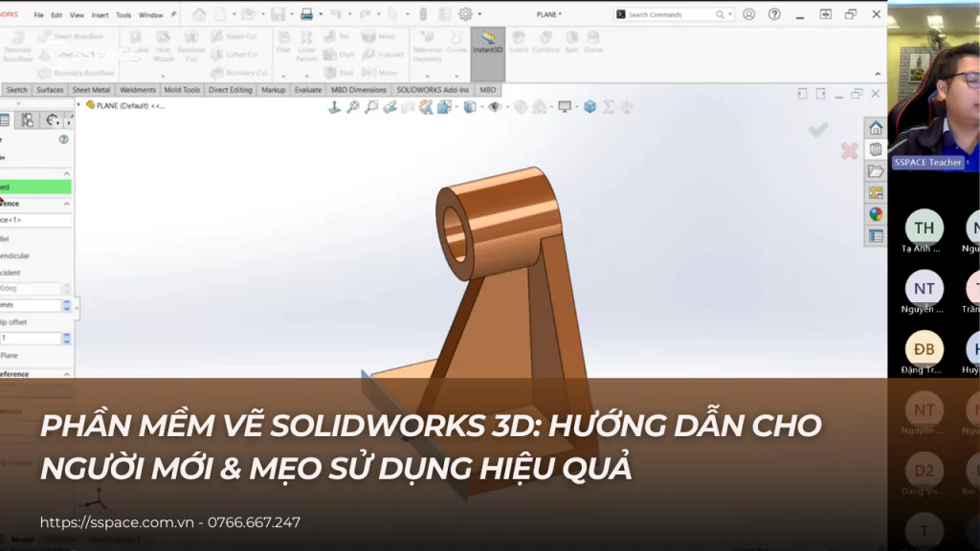Switch to the Markup ribbon tab
The height and width of the screenshot is (551, 980).
273,90
